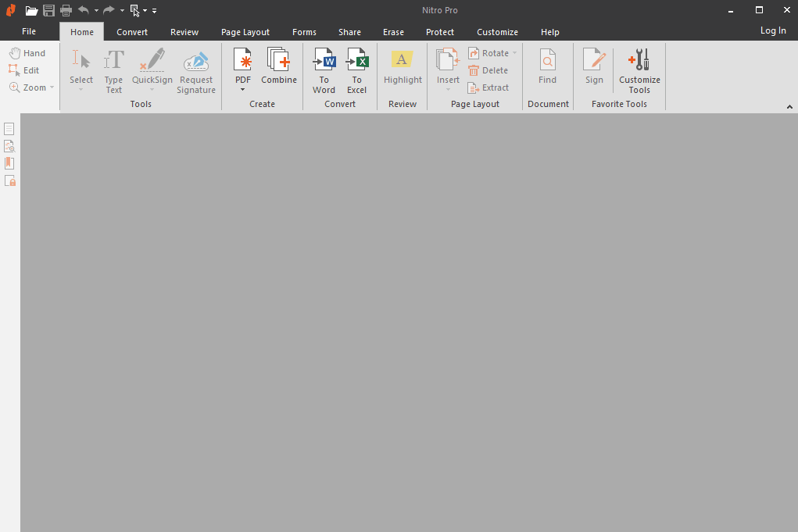The height and width of the screenshot is (532, 798).
Task: Open the Security panel icon in sidebar
Action: (9, 180)
